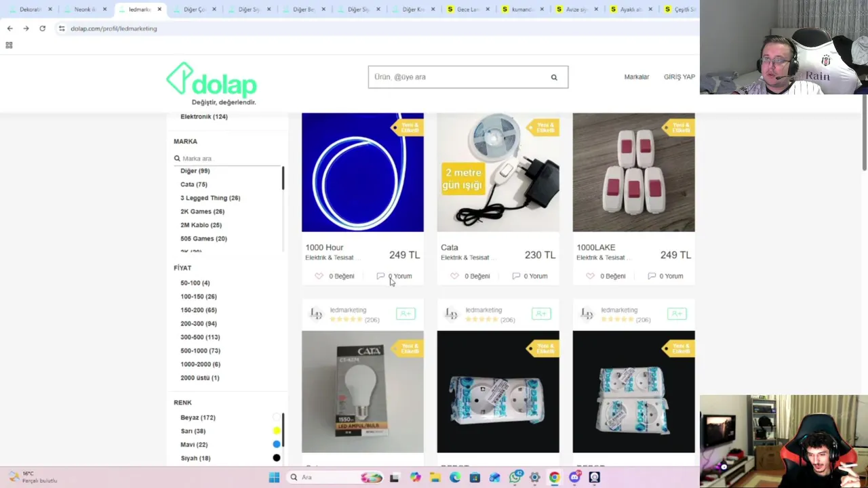
Task: Open Microsoft Store from taskbar
Action: [x=475, y=477]
